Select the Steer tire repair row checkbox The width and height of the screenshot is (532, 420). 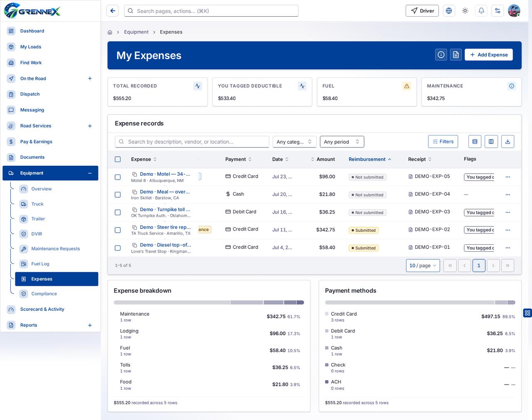[x=118, y=230]
